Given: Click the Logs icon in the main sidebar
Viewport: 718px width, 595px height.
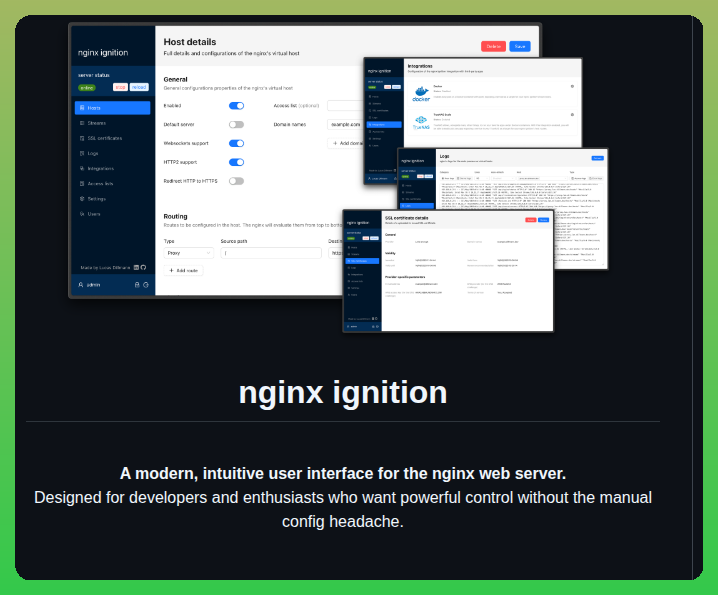Looking at the screenshot, I should pyautogui.click(x=82, y=153).
